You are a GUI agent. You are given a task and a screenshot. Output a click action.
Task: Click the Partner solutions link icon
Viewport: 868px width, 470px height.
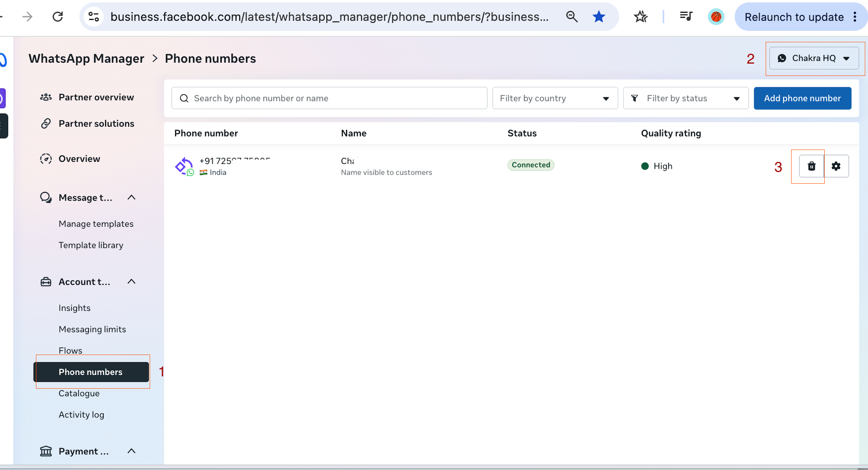coord(46,124)
